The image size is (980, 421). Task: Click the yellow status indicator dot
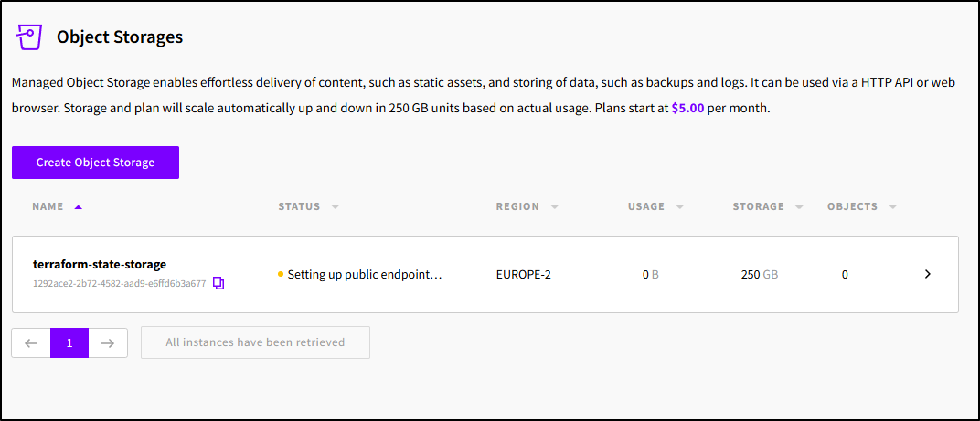tap(281, 274)
